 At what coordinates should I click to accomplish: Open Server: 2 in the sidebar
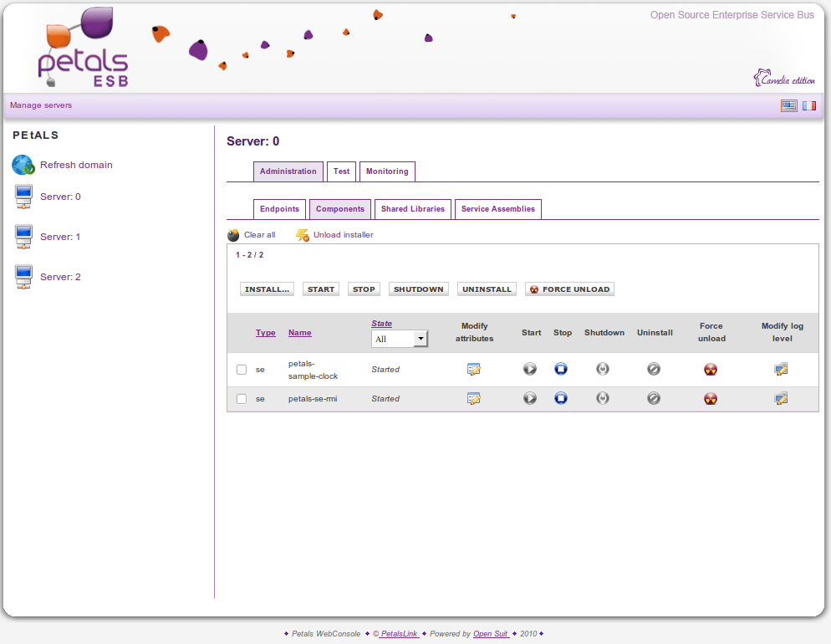(60, 277)
